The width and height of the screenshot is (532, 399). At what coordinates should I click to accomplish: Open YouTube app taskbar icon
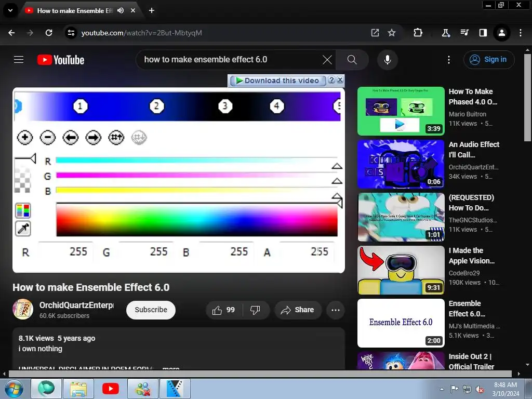(x=110, y=389)
